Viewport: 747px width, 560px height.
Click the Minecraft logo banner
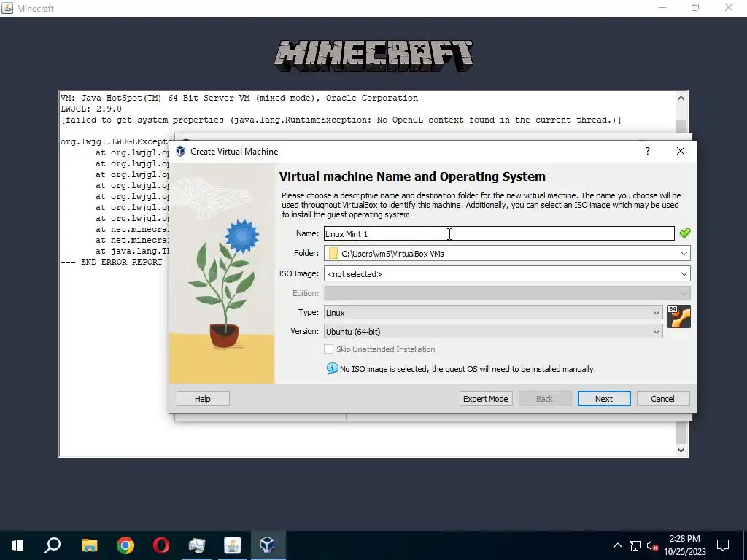pyautogui.click(x=373, y=56)
